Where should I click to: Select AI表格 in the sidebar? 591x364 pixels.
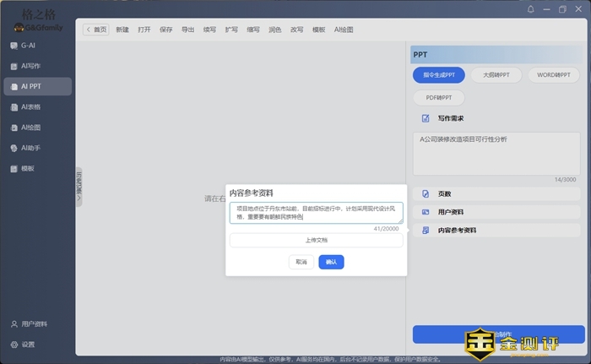coord(30,107)
